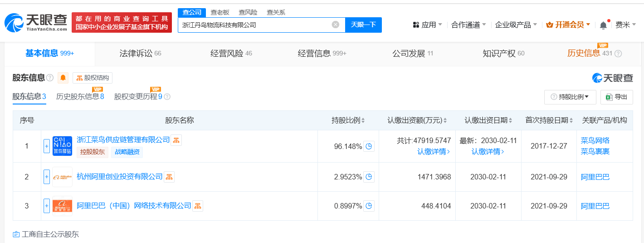Open the 菜鸟裹裹 related product link

point(595,151)
